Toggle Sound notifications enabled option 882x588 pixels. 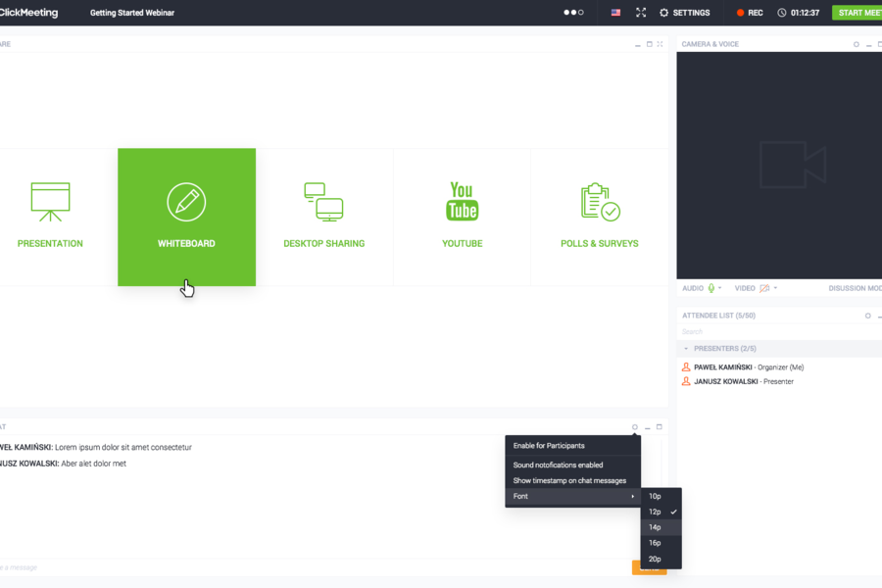[x=558, y=465]
